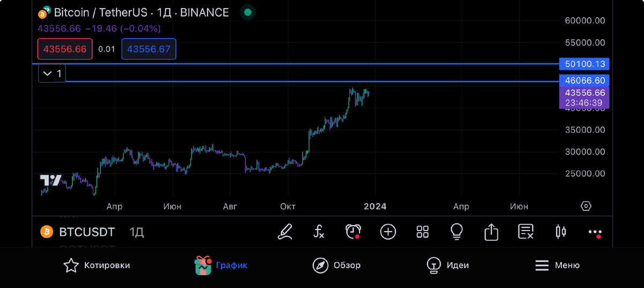This screenshot has height=288, width=644.
Task: Tap the 60000.00 price axis label
Action: [x=585, y=20]
